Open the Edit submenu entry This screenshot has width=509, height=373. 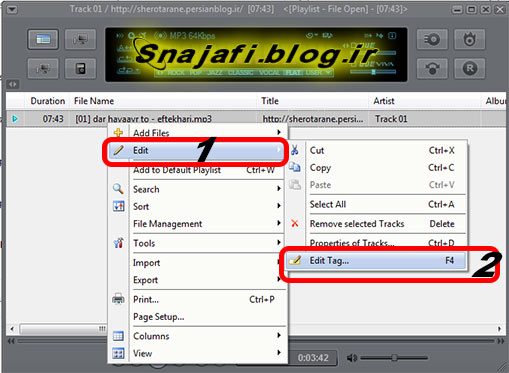tap(197, 151)
